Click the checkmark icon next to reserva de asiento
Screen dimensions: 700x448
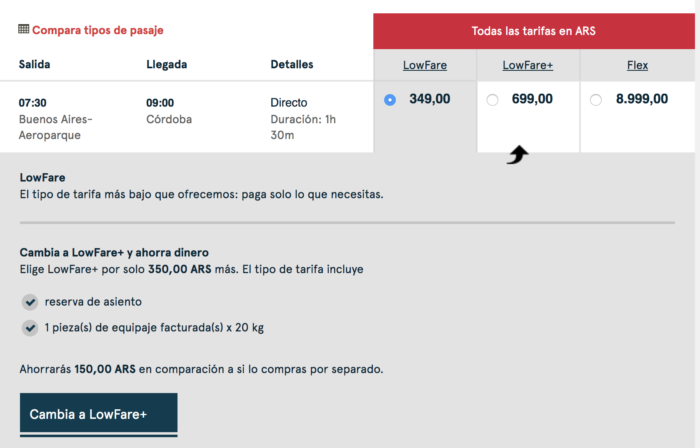(x=28, y=301)
